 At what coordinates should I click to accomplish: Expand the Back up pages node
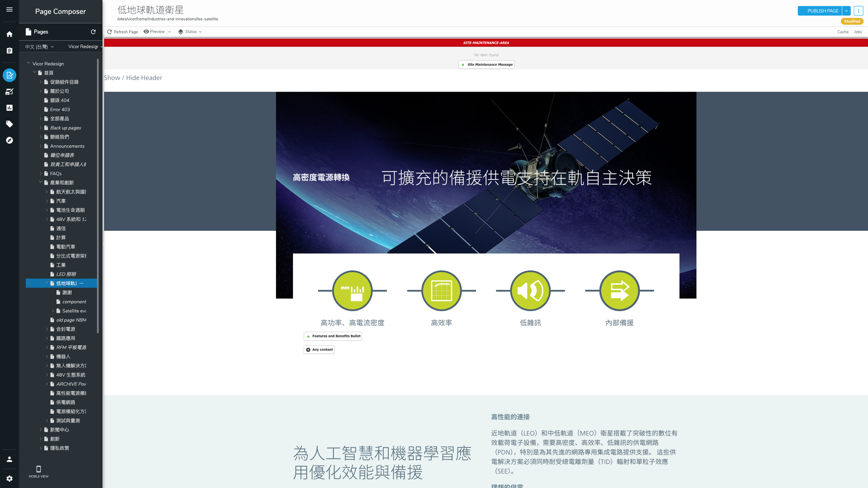point(41,128)
